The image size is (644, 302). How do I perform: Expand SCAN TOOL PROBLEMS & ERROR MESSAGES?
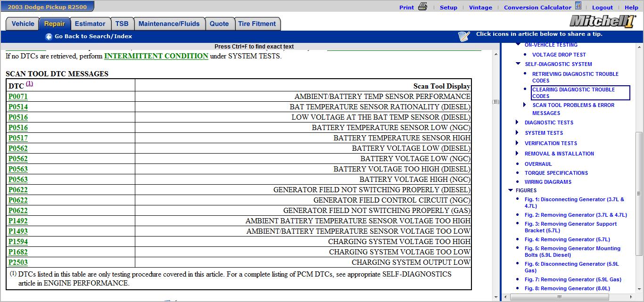(x=525, y=105)
